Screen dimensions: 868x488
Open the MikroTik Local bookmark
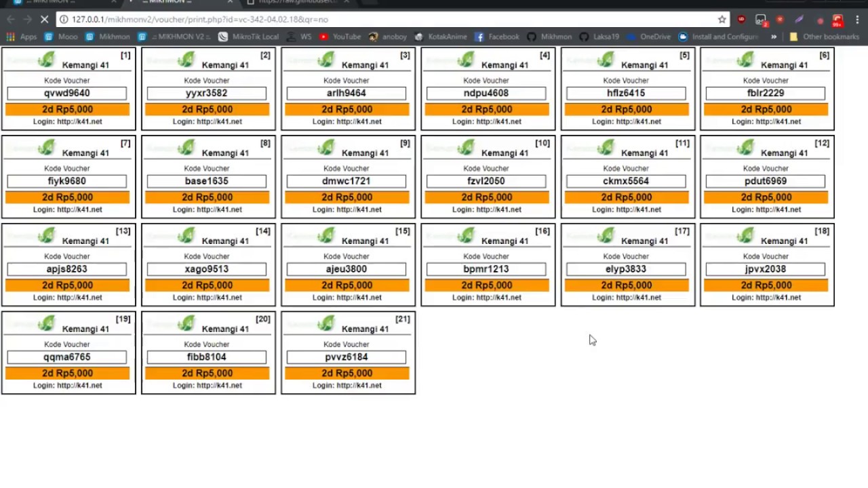(248, 37)
